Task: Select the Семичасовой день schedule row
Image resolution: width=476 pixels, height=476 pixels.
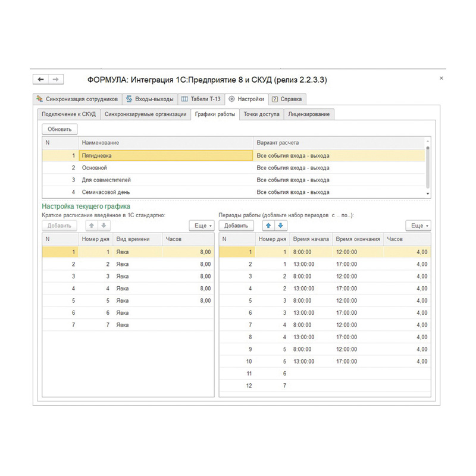Action: click(167, 192)
